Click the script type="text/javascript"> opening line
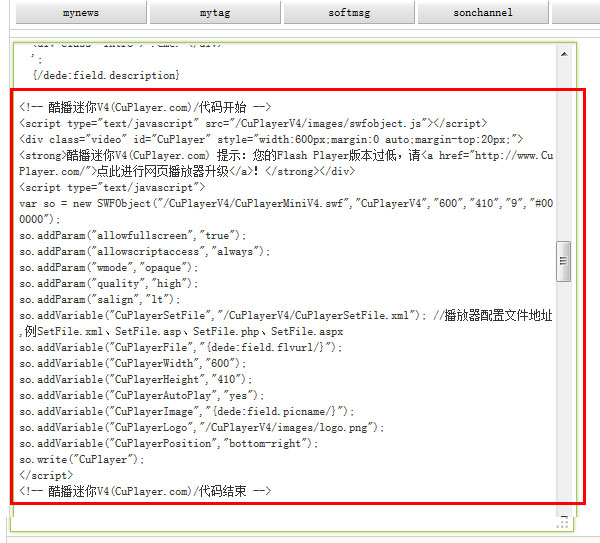 pyautogui.click(x=112, y=188)
